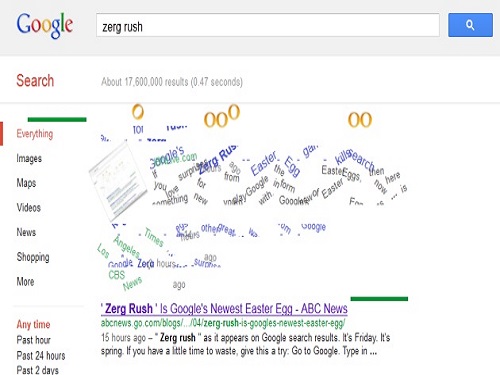Focus the search box containing zerg rush
Screen dimensions: 500x375
(268, 25)
